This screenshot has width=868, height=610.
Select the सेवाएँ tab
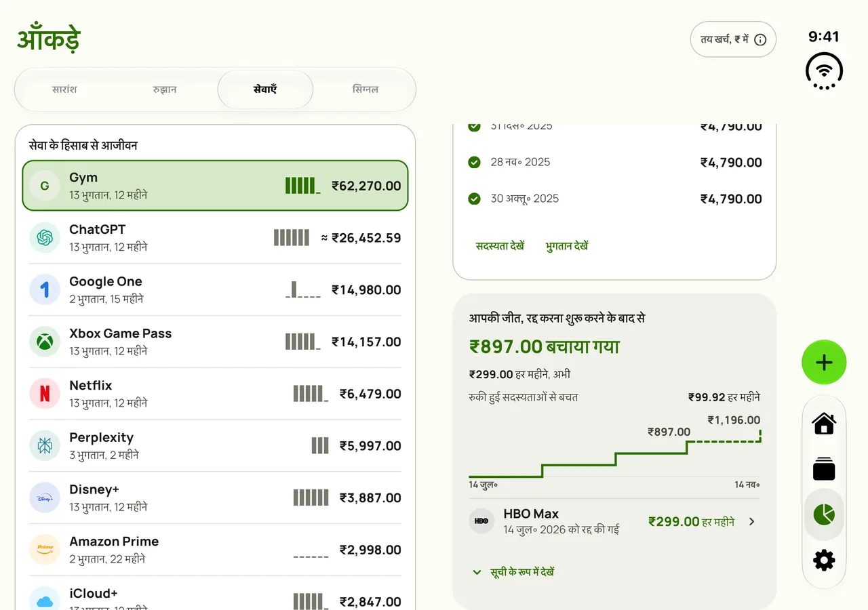coord(265,89)
